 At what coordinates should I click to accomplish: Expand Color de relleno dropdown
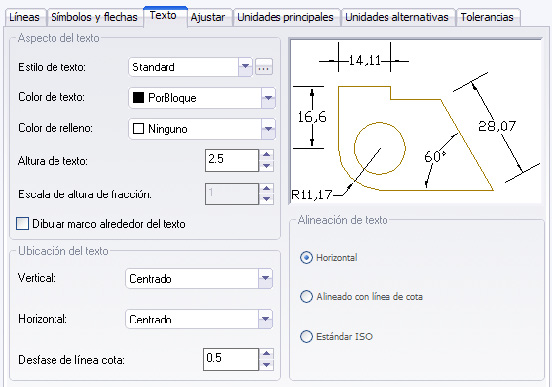pyautogui.click(x=268, y=129)
